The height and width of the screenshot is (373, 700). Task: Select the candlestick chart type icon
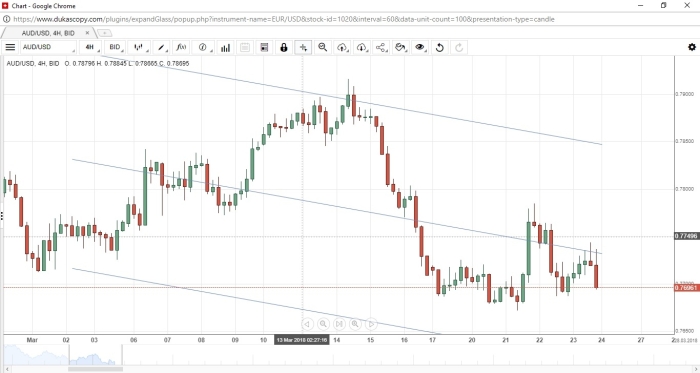point(139,47)
